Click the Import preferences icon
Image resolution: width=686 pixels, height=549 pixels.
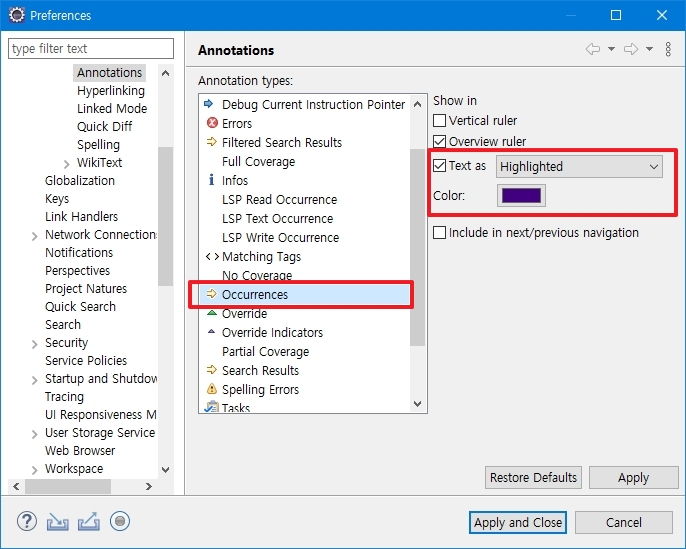click(57, 521)
